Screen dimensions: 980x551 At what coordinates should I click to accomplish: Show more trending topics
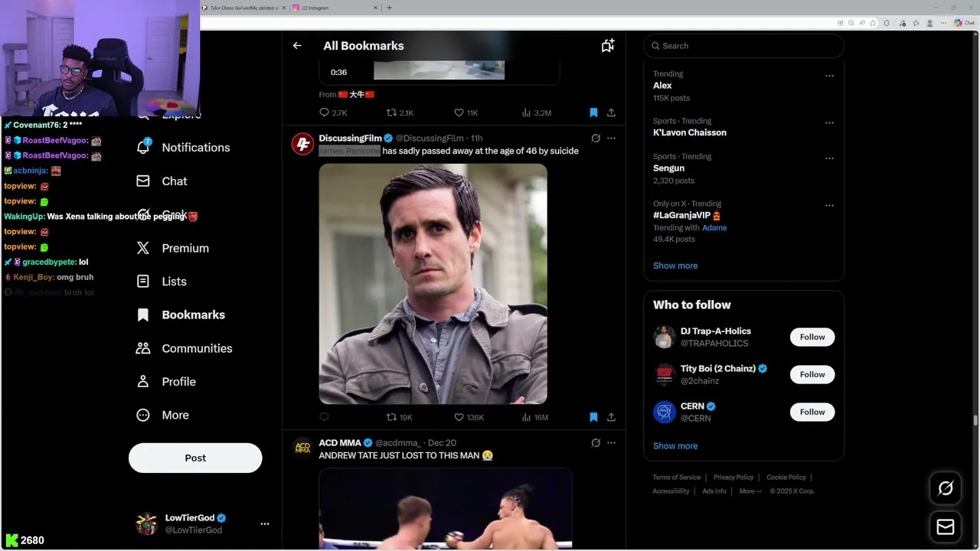coord(675,266)
